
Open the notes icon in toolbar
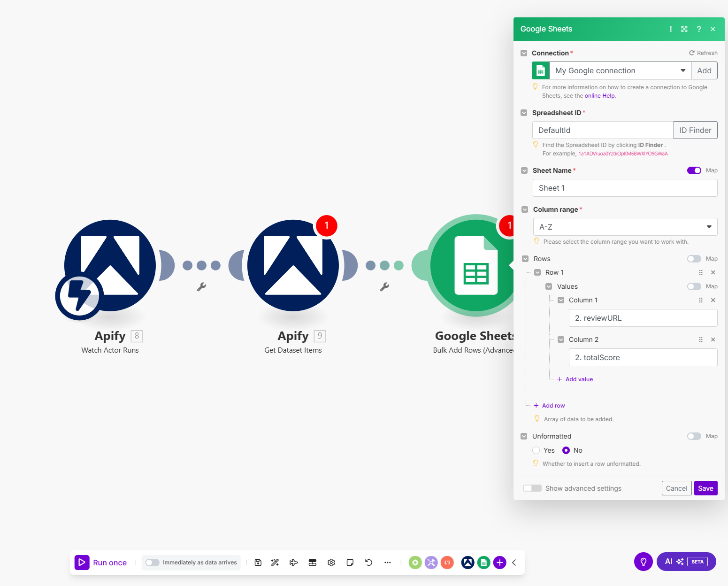click(x=350, y=563)
